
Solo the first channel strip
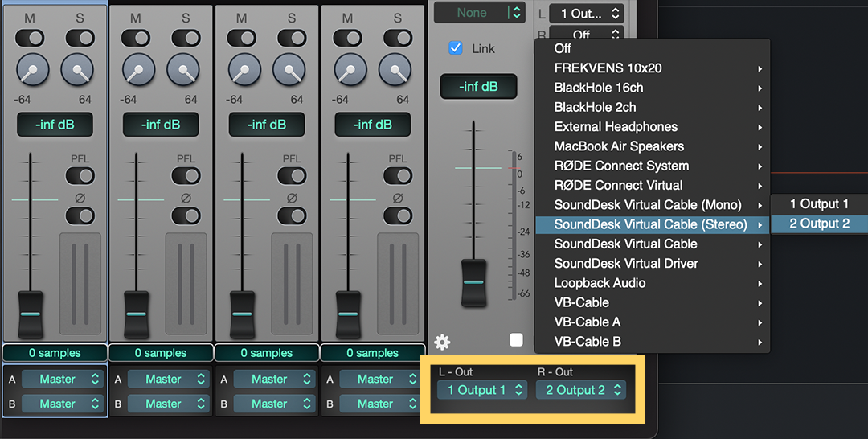[80, 39]
